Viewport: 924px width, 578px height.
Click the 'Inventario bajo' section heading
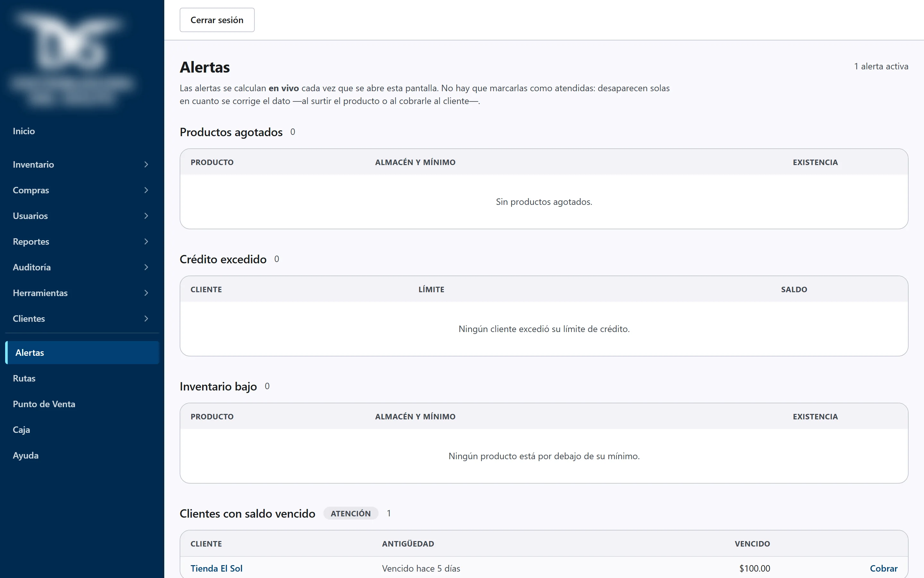coord(218,387)
